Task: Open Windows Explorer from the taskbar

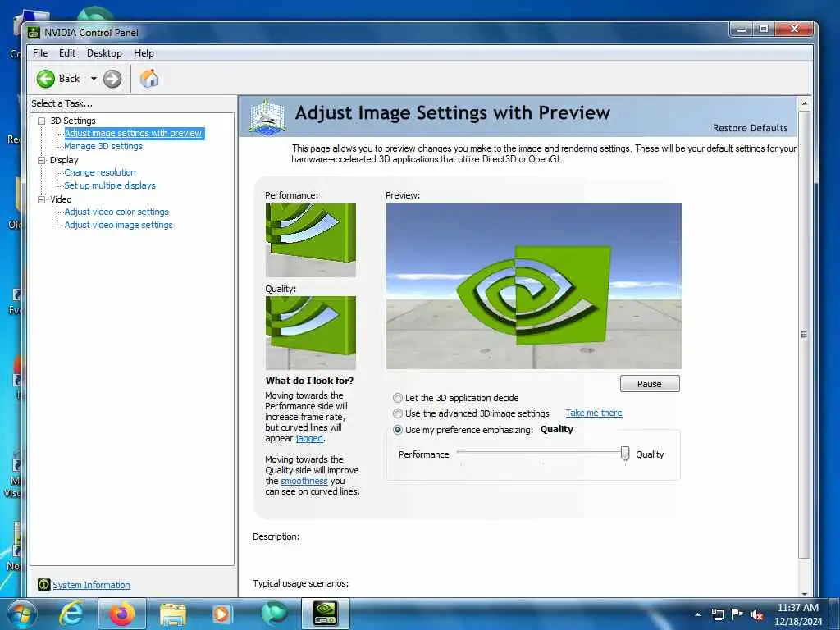Action: [172, 614]
